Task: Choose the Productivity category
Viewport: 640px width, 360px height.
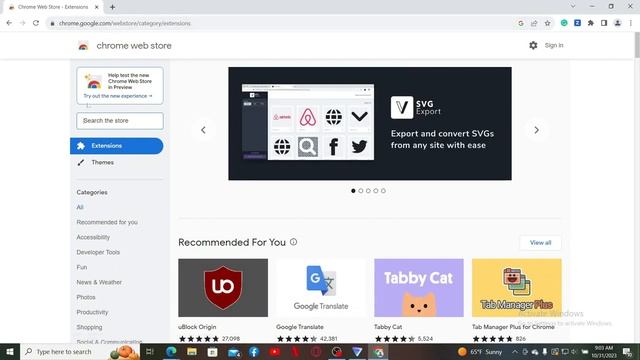Action: [92, 312]
